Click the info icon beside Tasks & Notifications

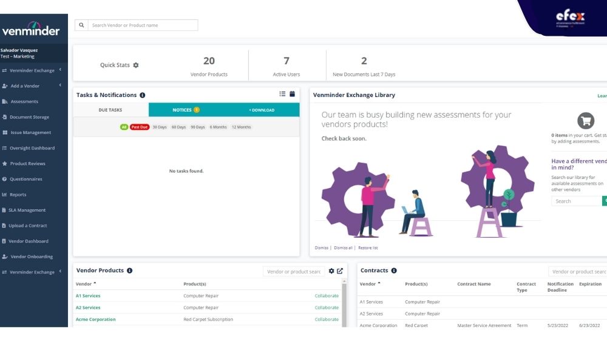click(143, 95)
